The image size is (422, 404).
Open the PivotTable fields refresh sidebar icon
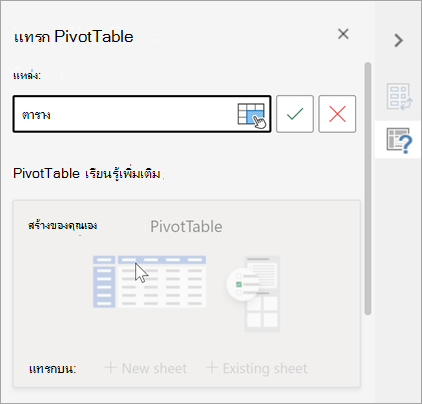(399, 97)
